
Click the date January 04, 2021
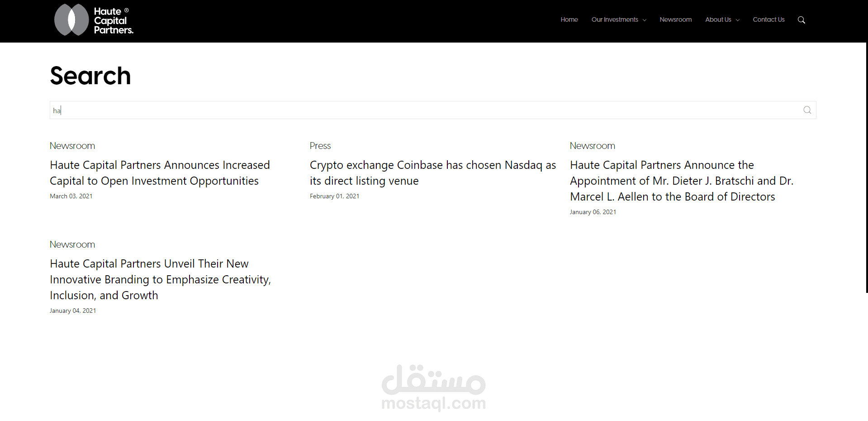click(x=73, y=311)
